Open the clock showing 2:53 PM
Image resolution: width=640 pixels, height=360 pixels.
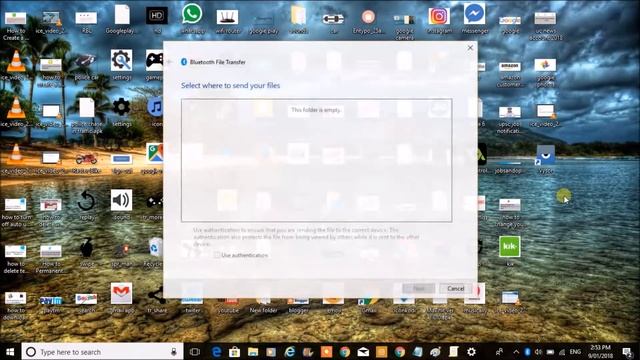[600, 352]
